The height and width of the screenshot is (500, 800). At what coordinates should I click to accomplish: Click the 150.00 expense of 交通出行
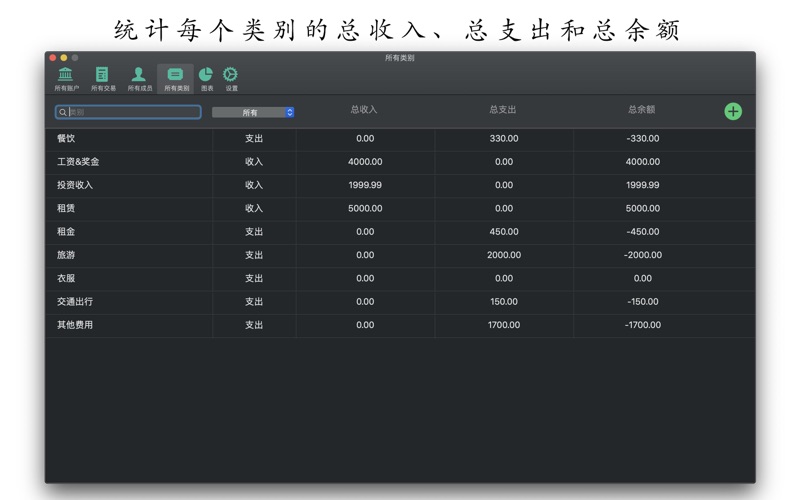click(504, 302)
